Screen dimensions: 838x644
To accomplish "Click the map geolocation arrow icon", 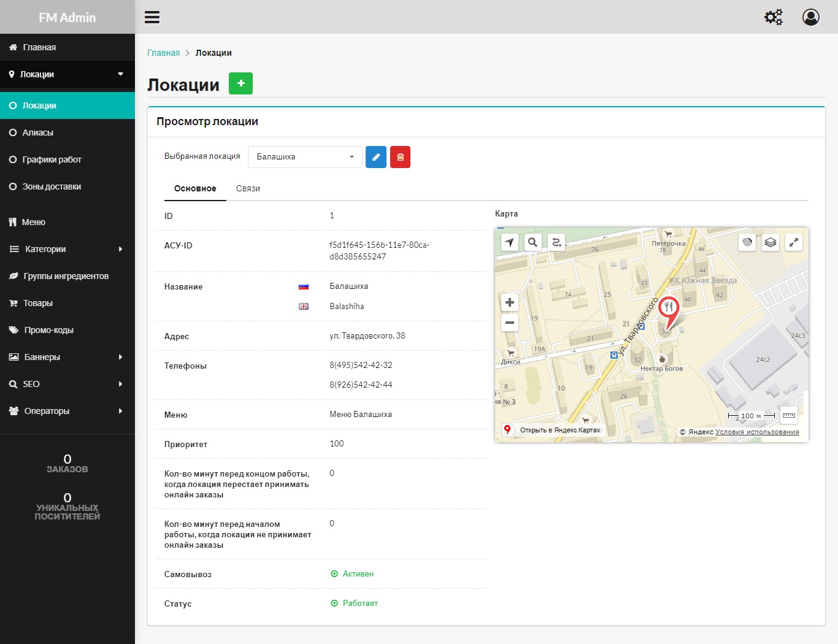I will tap(510, 242).
